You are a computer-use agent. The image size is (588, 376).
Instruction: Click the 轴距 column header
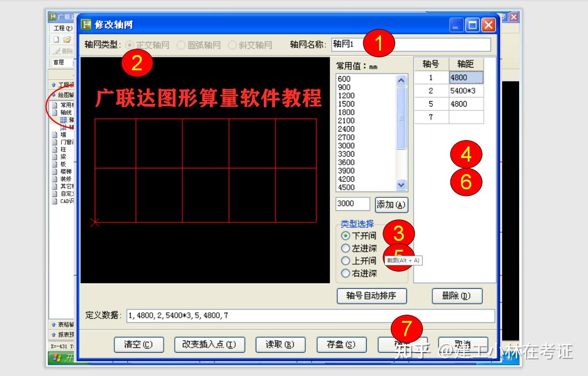(x=466, y=64)
